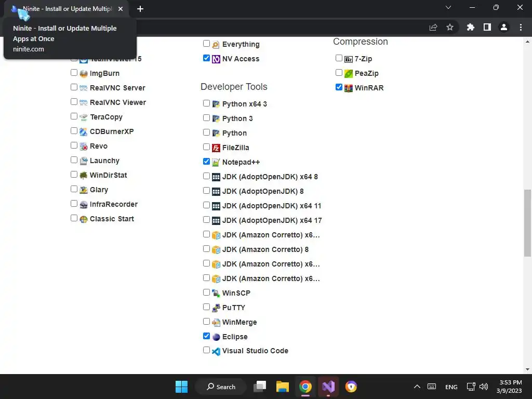Click the JDK (AdoptOpenJDK) x64 11 label
This screenshot has width=532, height=399.
tap(271, 206)
